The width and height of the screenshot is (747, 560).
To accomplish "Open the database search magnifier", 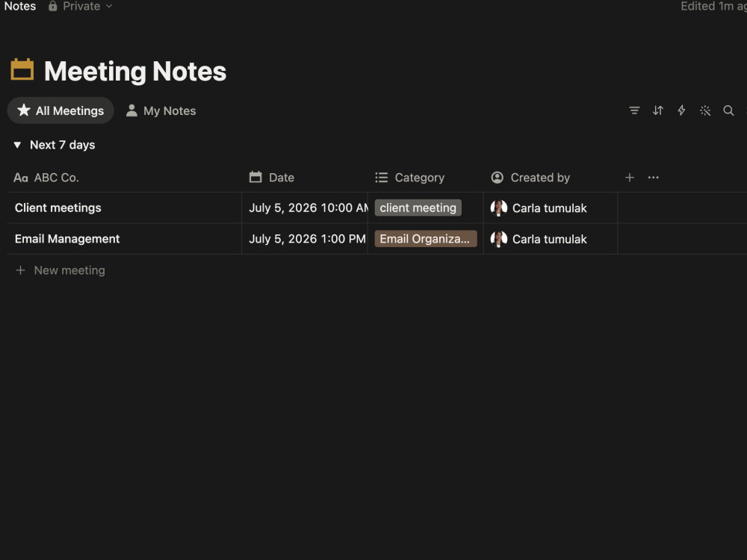I will [x=728, y=111].
